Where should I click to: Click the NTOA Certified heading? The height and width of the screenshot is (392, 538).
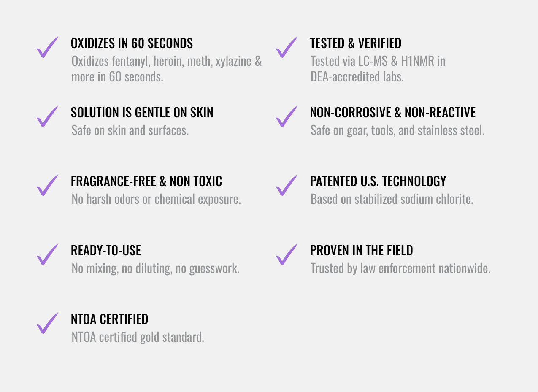pyautogui.click(x=109, y=319)
